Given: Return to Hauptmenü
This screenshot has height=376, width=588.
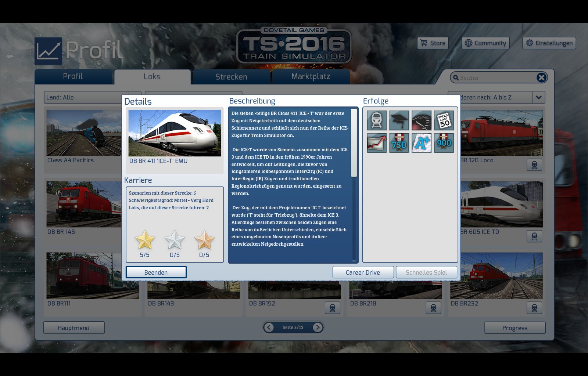Looking at the screenshot, I should (x=74, y=328).
